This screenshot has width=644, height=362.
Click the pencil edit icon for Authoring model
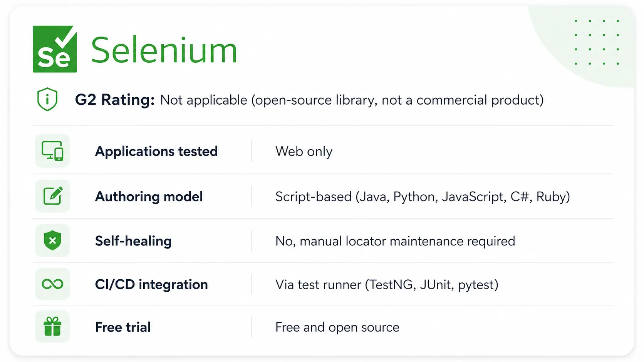(52, 196)
